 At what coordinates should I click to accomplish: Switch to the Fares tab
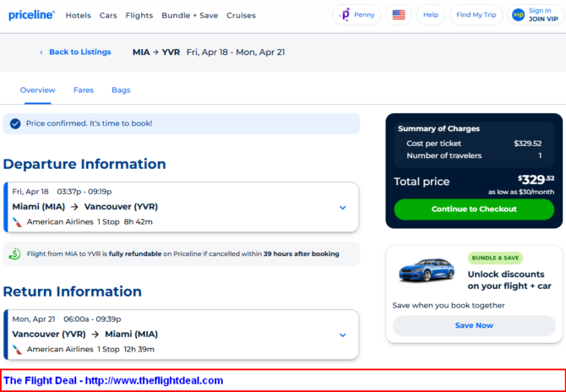pyautogui.click(x=84, y=90)
